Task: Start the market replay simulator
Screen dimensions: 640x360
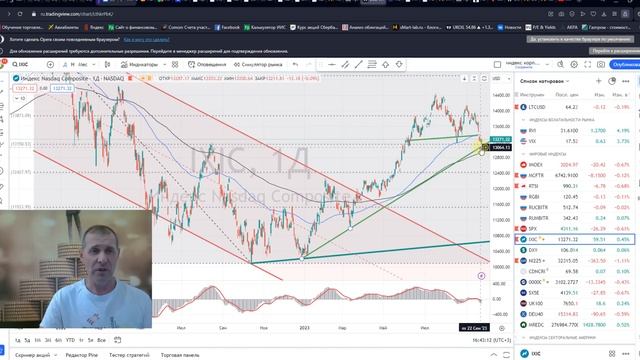Action: [x=258, y=64]
